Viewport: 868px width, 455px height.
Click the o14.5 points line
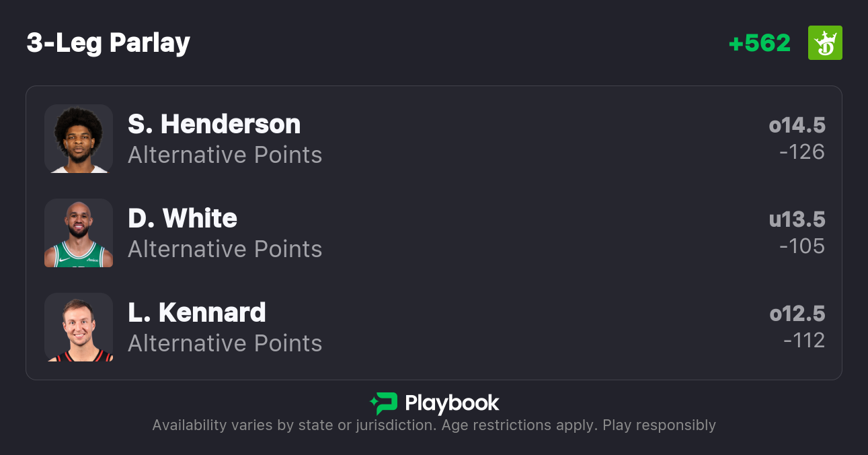(797, 125)
